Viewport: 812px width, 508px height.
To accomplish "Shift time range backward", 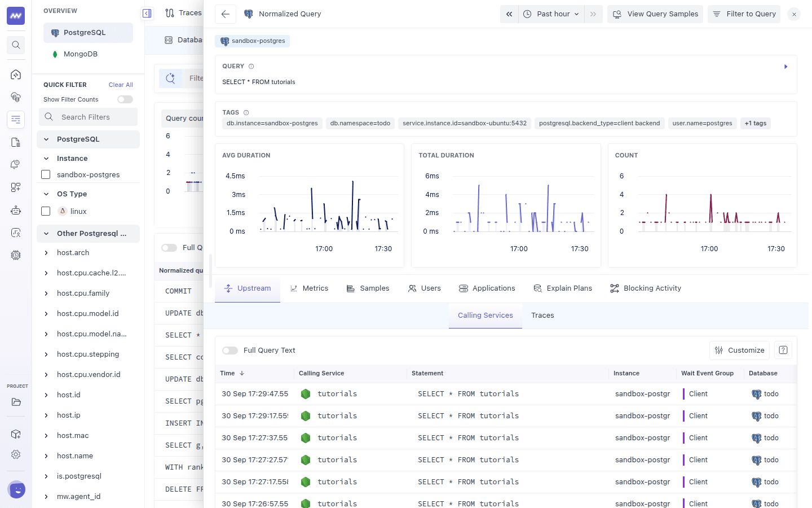I will point(509,14).
